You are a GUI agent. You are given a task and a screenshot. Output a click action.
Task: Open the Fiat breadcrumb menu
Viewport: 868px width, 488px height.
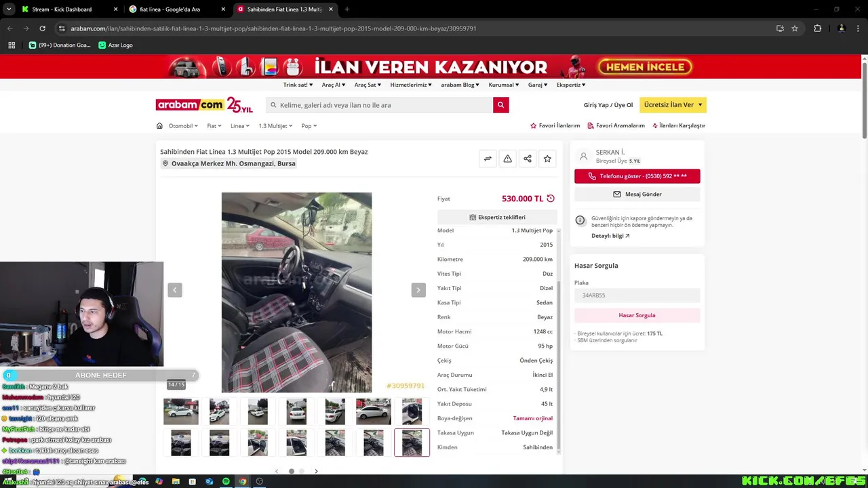(214, 125)
